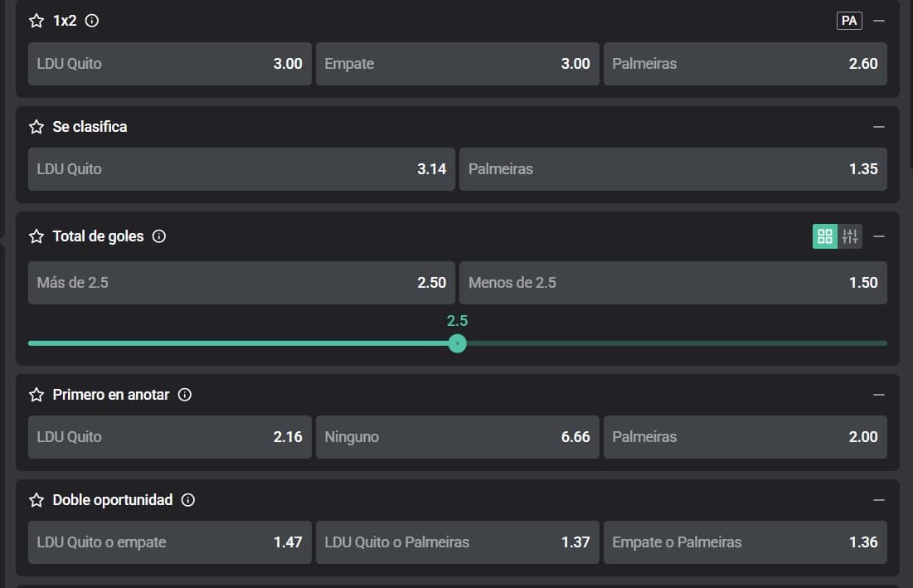913x588 pixels.
Task: Select Palmeiras to qualify at 1.35
Action: pyautogui.click(x=673, y=169)
